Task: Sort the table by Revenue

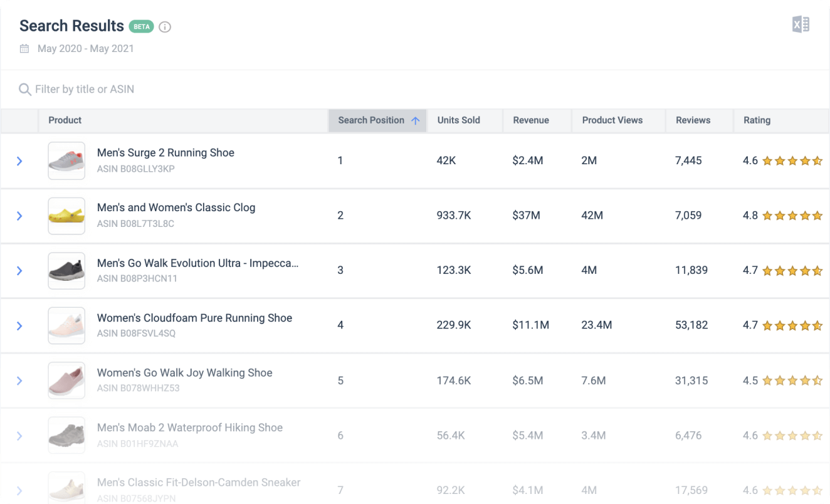Action: tap(531, 120)
